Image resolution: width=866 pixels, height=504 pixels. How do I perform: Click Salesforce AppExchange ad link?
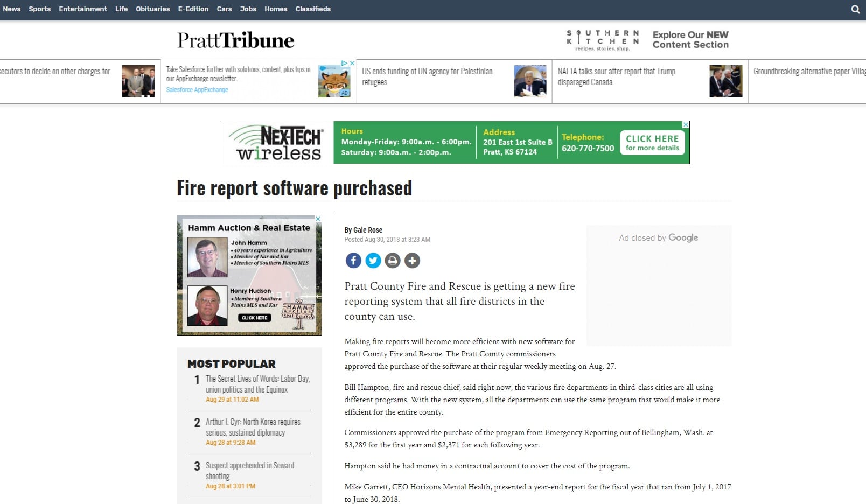click(x=197, y=90)
